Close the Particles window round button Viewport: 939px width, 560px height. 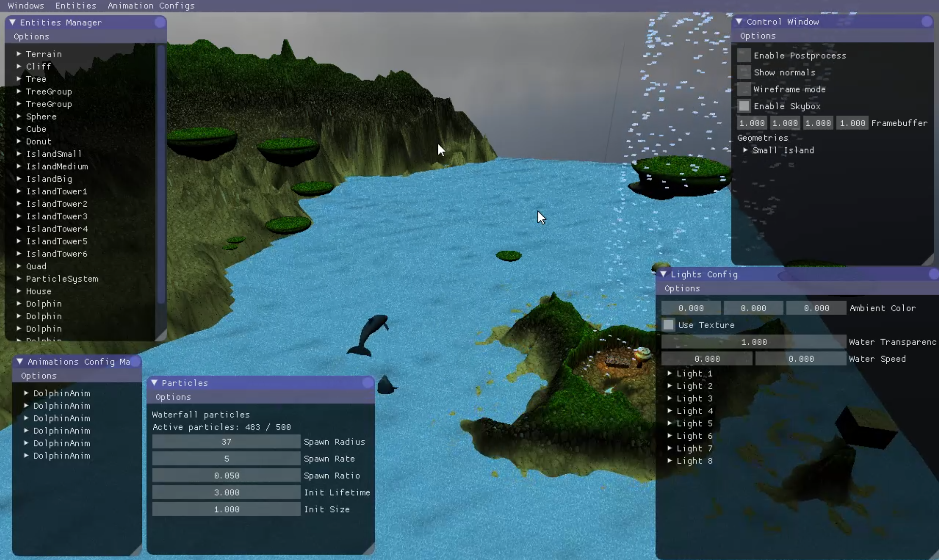(368, 382)
